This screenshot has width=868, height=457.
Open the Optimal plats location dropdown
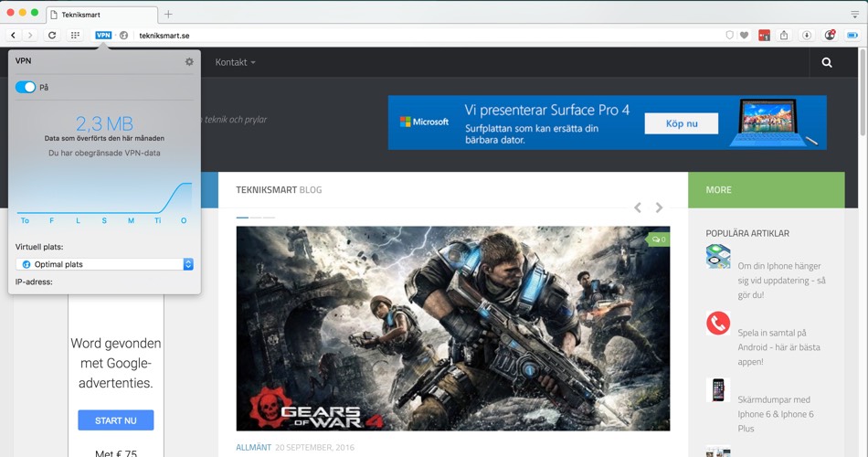point(104,264)
